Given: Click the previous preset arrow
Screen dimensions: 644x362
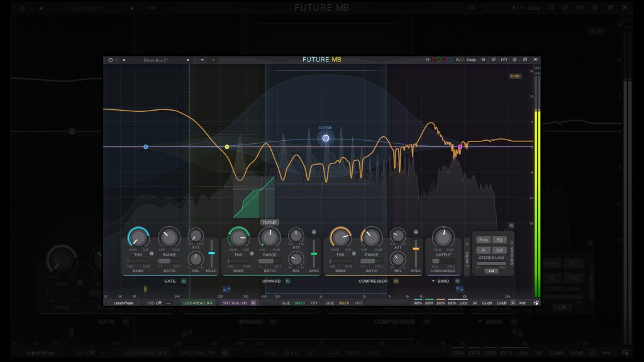Looking at the screenshot, I should [123, 60].
